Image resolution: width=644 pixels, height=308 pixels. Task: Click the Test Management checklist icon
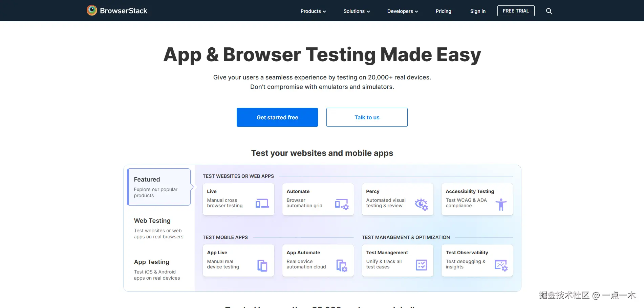(422, 265)
